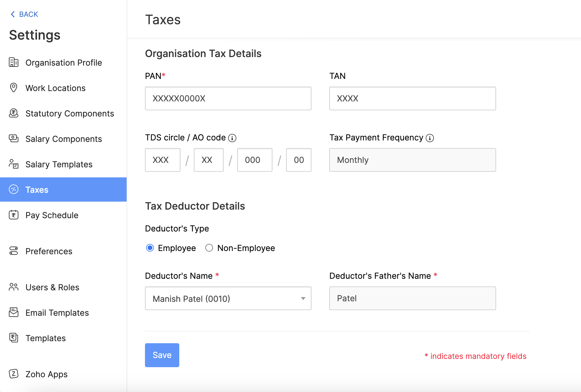This screenshot has width=581, height=392.
Task: Select the Non-Employee radio button
Action: 209,248
